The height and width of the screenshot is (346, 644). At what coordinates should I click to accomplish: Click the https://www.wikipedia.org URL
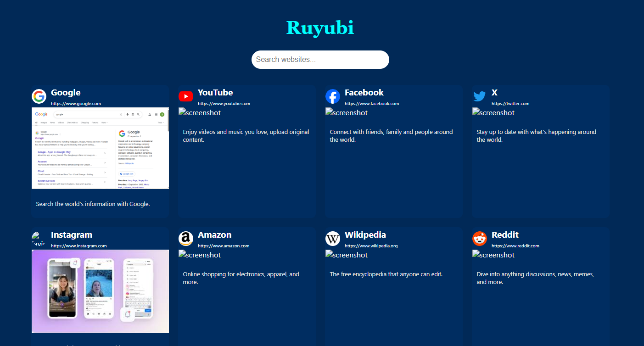pos(371,246)
